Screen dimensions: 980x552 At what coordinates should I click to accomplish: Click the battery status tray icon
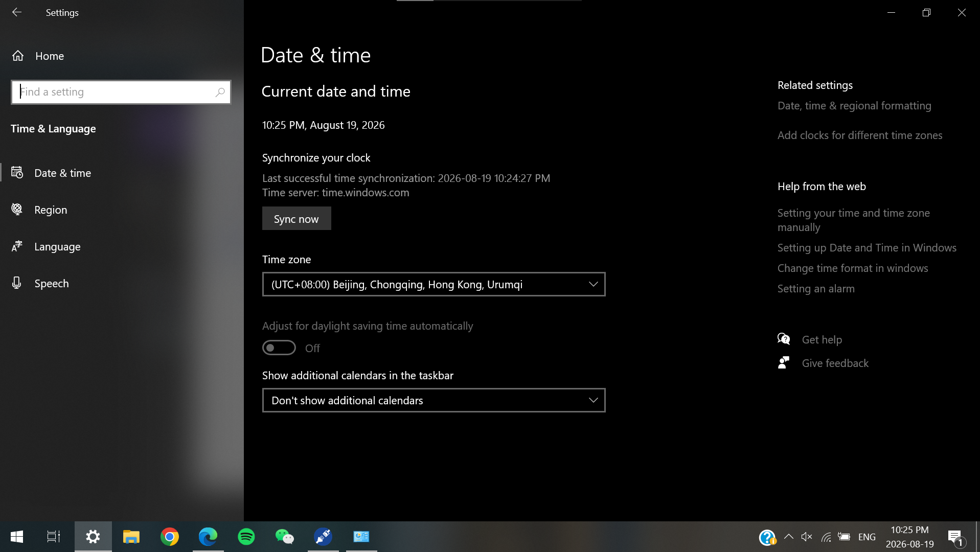coord(844,537)
